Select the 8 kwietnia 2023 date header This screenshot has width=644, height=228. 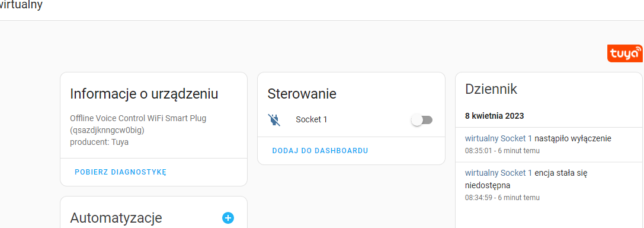495,116
